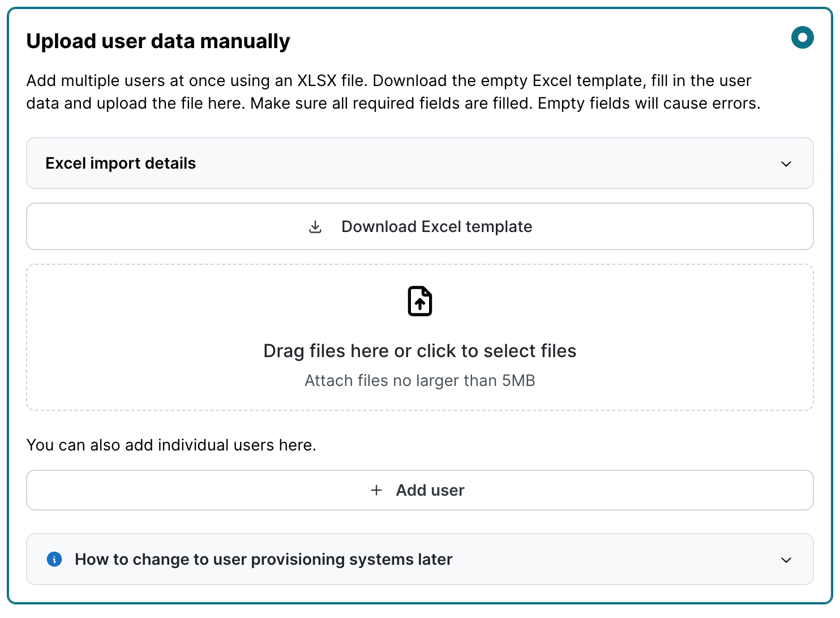
Task: Click the Upload user data manually heading
Action: tap(158, 41)
